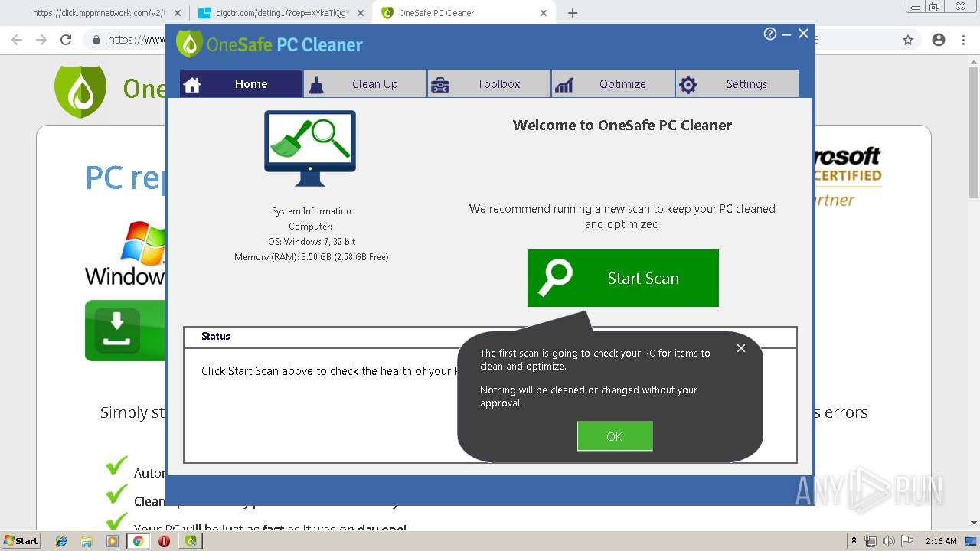Show hidden system tray icons
The width and height of the screenshot is (980, 551).
[854, 541]
